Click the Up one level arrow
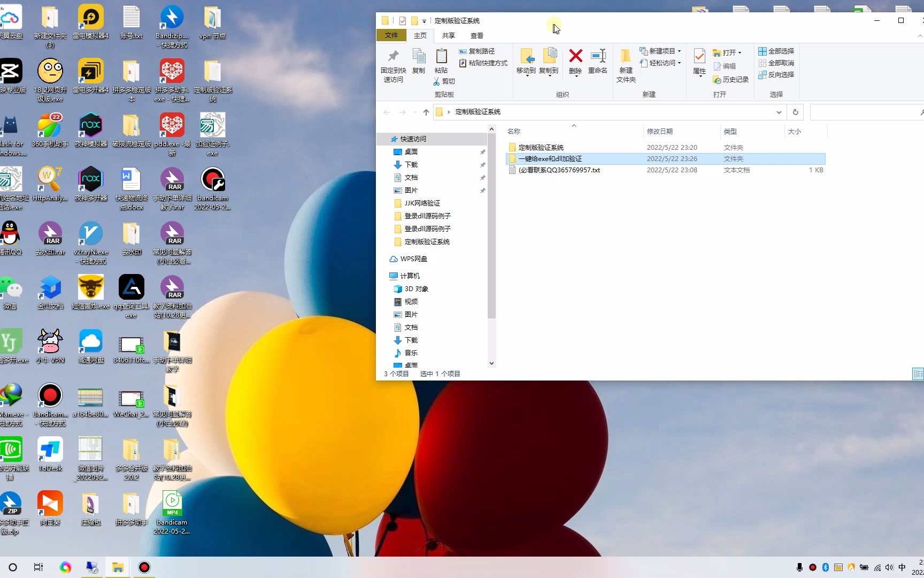 [x=426, y=112]
